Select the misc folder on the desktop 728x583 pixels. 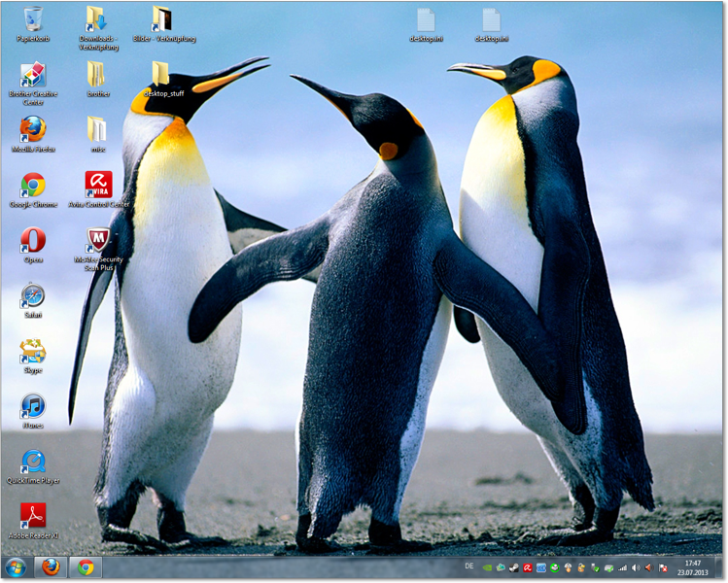pyautogui.click(x=97, y=129)
